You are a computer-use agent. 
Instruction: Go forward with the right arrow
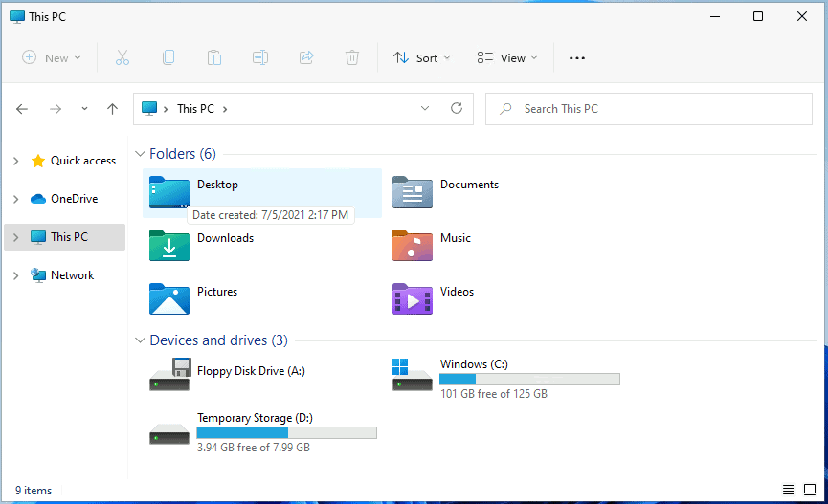click(56, 109)
